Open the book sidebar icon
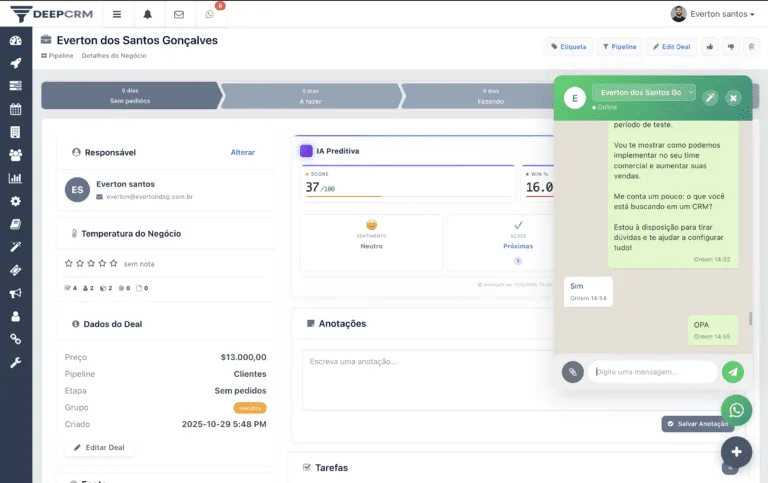The height and width of the screenshot is (483, 768). click(16, 224)
